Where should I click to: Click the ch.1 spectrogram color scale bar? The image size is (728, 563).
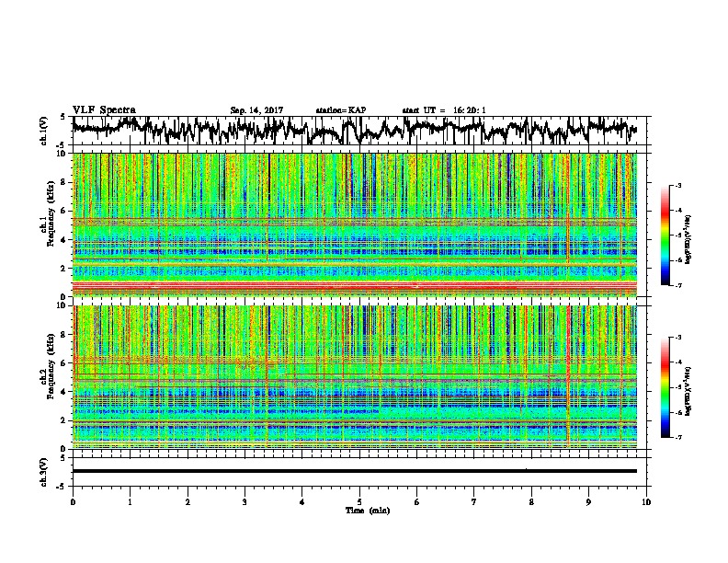[665, 236]
